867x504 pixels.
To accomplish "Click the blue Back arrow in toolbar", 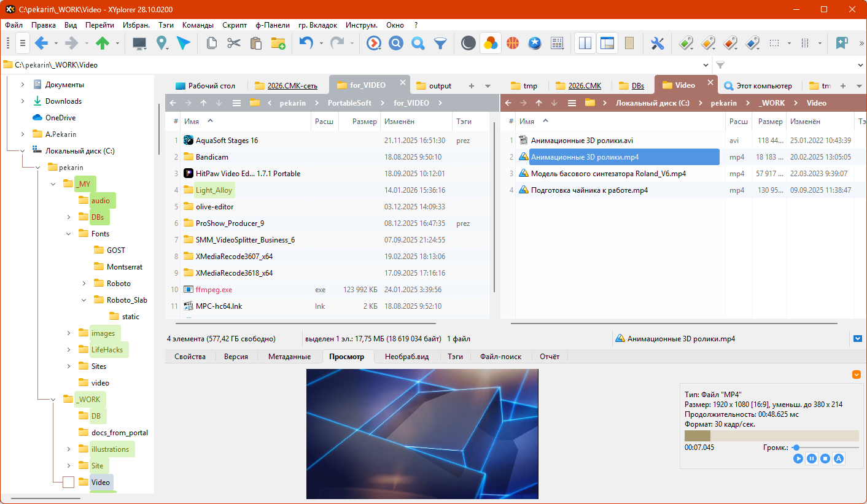I will [41, 43].
